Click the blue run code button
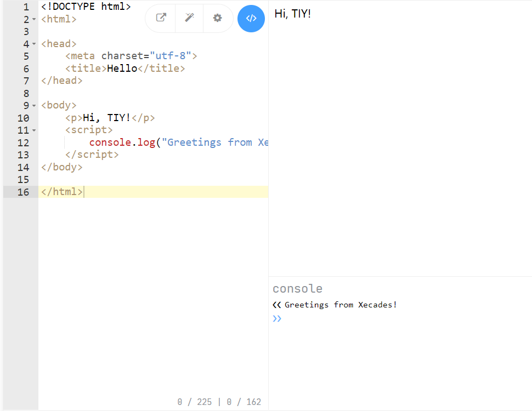The height and width of the screenshot is (411, 532). click(251, 19)
